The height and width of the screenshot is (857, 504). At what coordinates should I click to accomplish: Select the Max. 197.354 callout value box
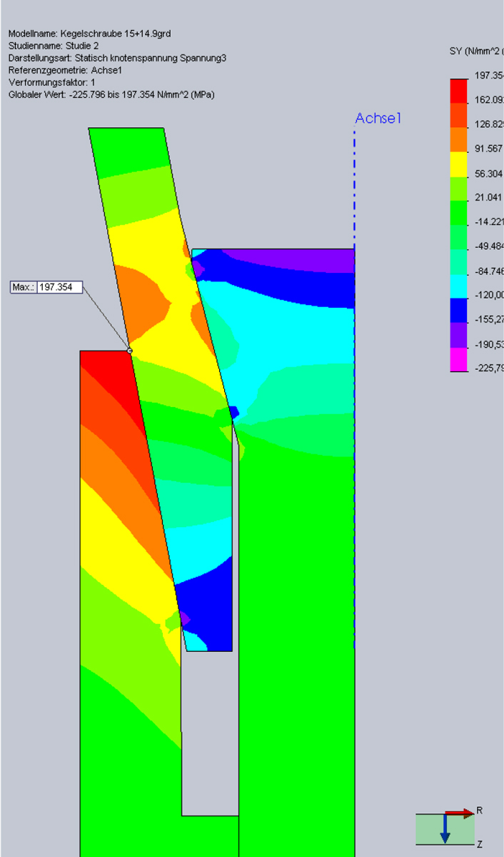59,288
